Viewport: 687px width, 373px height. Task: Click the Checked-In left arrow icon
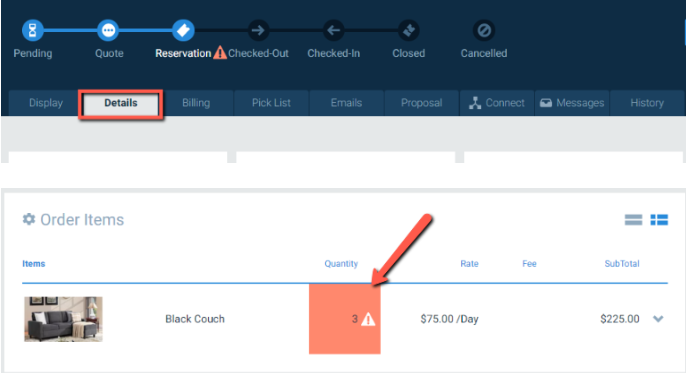click(x=333, y=30)
